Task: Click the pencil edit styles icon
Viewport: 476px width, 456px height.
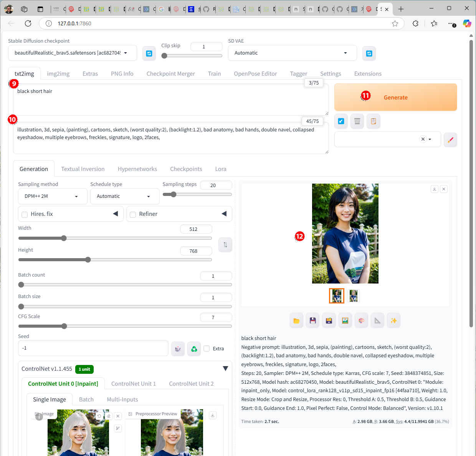Action: pyautogui.click(x=450, y=139)
